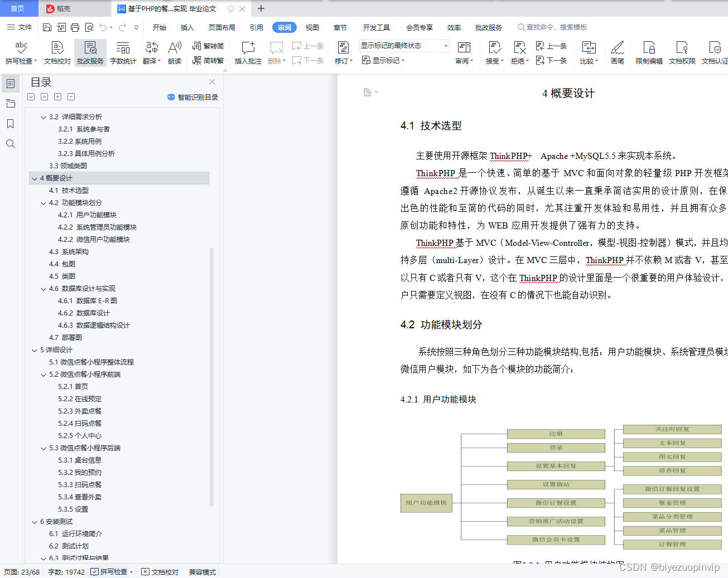Open a new document tab with plus
The height and width of the screenshot is (578, 728).
(x=261, y=8)
